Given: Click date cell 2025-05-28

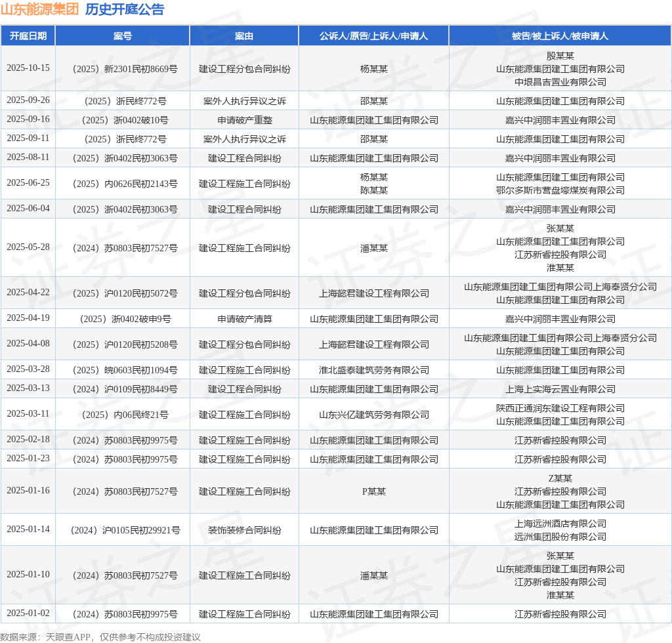Looking at the screenshot, I should pos(28,247).
